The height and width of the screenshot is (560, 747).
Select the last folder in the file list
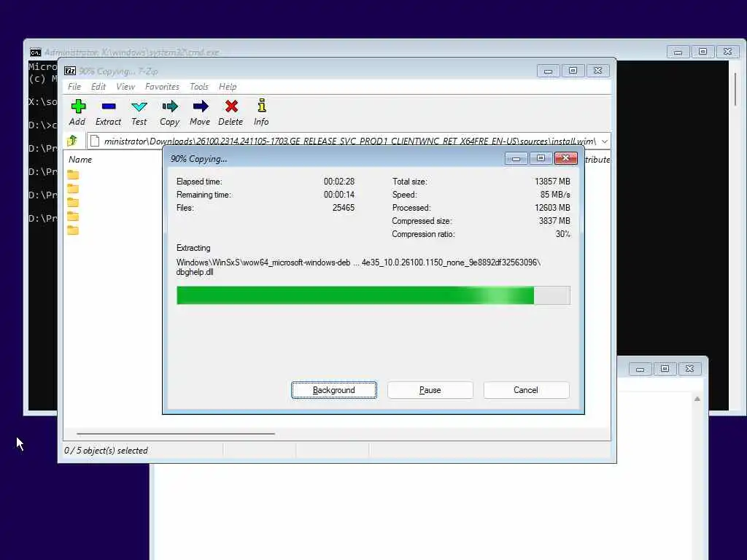point(73,230)
